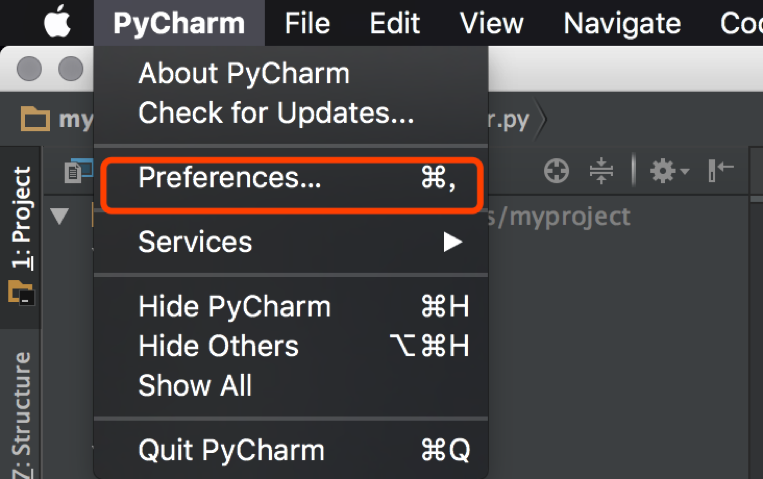Viewport: 763px width, 479px height.
Task: Toggle the Structure tool window tab
Action: click(21, 415)
